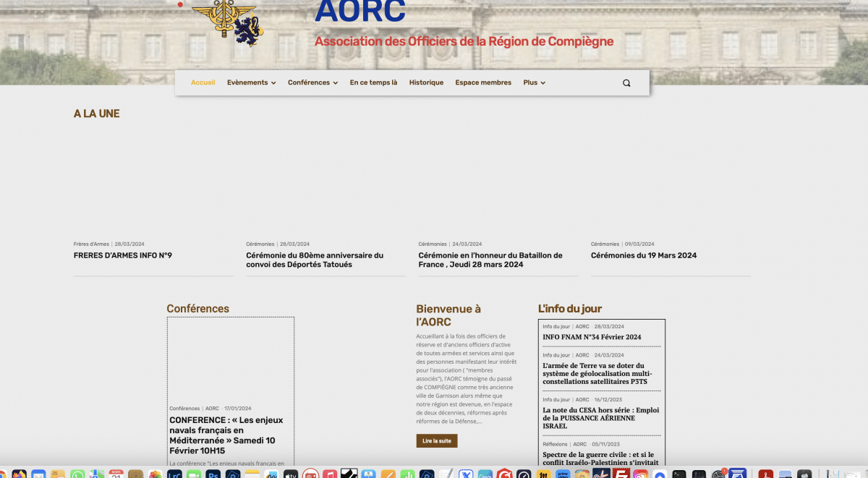Open the L'armée de Terre géolocalisation article
Viewport: 868px width, 478px height.
(x=597, y=374)
